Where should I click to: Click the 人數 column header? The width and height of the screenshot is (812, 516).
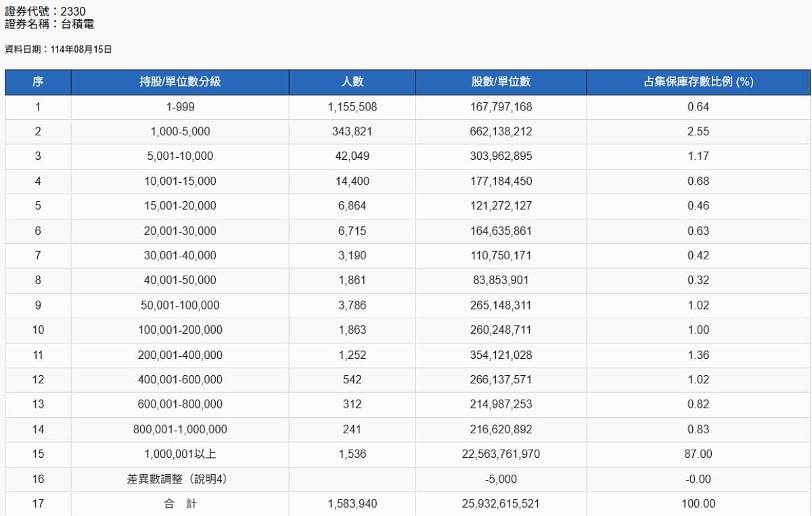(x=352, y=82)
